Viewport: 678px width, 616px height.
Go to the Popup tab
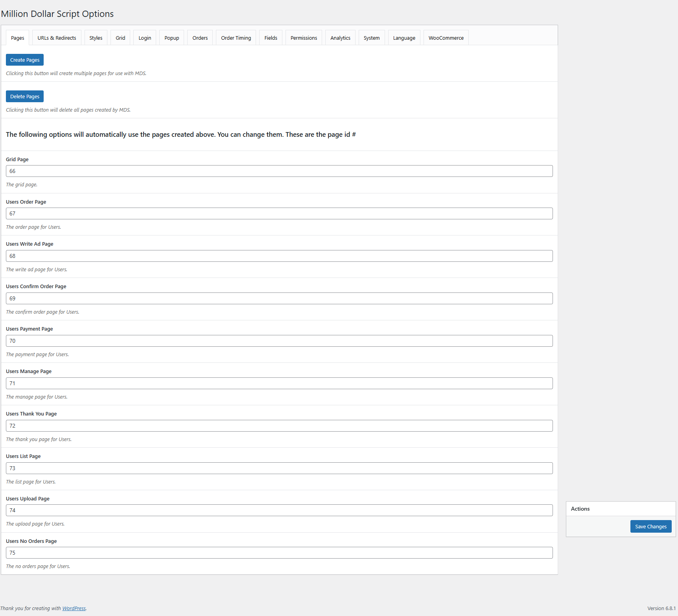[x=171, y=38]
